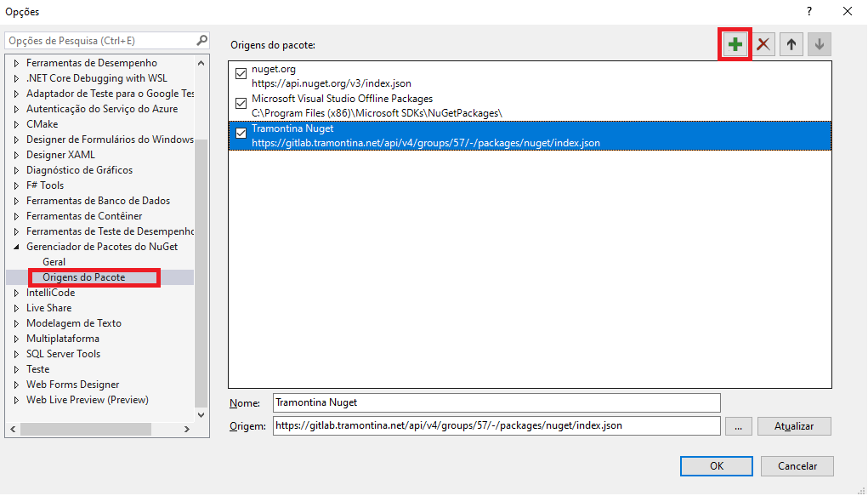Expand the IntelliCode tree node
868x496 pixels.
pyautogui.click(x=15, y=293)
